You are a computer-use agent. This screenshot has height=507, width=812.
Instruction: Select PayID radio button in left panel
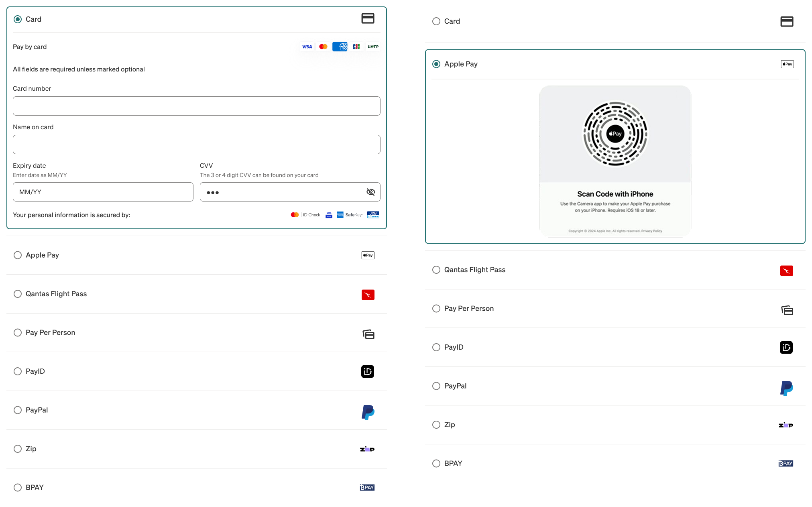(x=18, y=371)
